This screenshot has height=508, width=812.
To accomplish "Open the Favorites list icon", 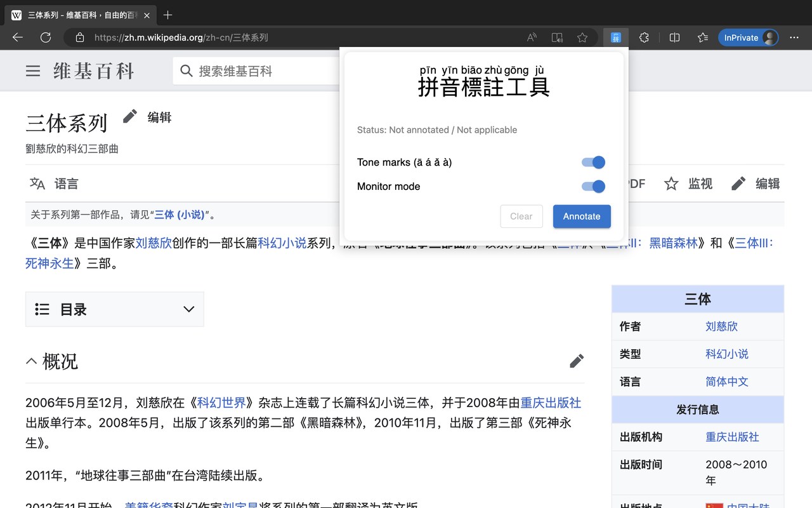I will pos(702,37).
